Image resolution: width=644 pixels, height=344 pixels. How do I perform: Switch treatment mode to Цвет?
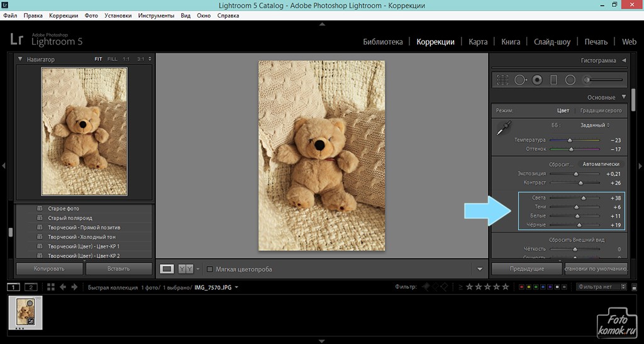click(x=563, y=111)
